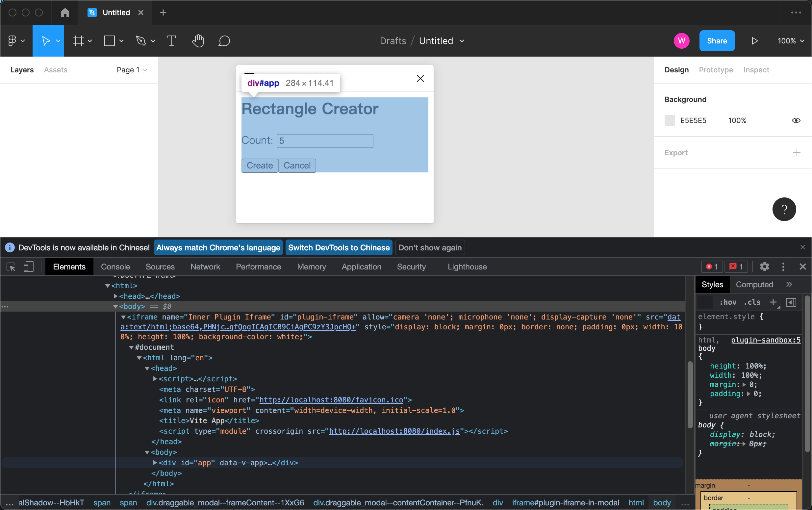
Task: Toggle the :hov element state panel
Action: tap(728, 302)
